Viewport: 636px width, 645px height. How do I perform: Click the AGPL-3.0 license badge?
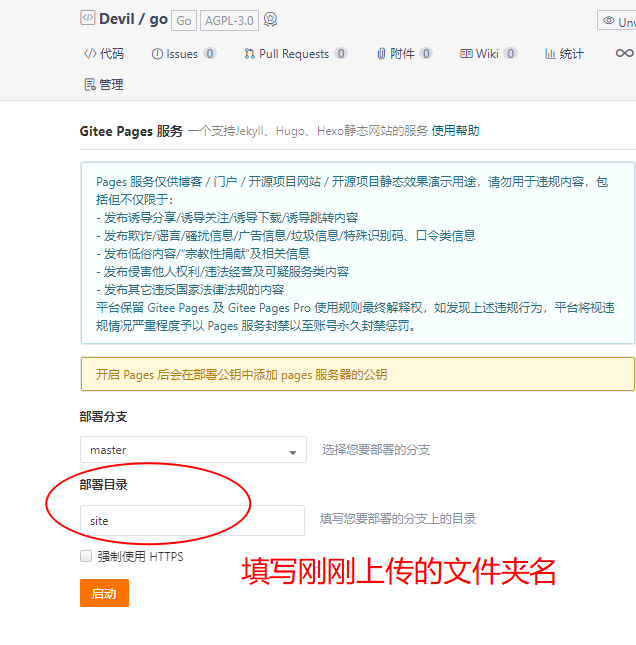click(229, 21)
